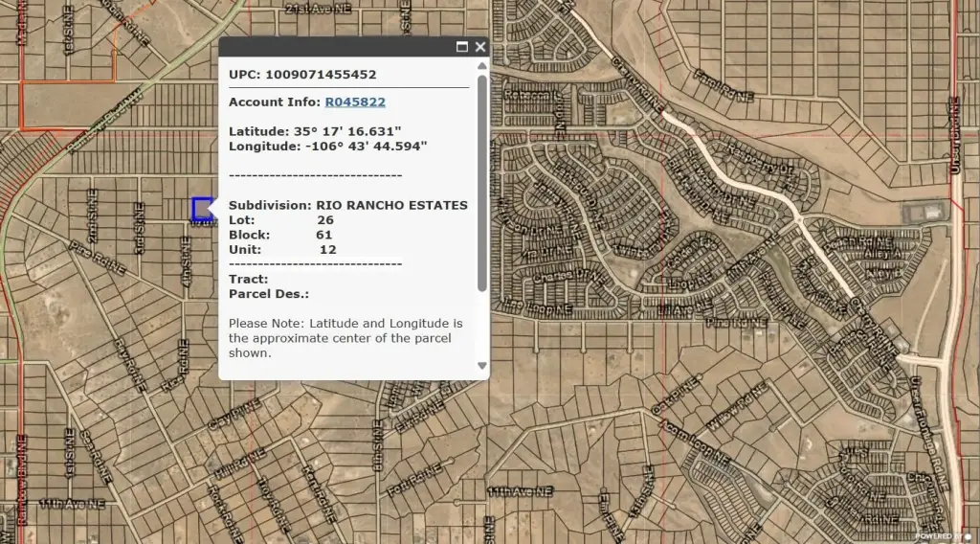Close the parcel info popup

[480, 47]
